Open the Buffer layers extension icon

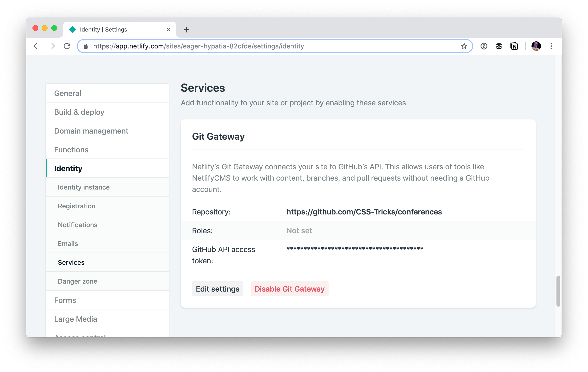click(x=499, y=46)
